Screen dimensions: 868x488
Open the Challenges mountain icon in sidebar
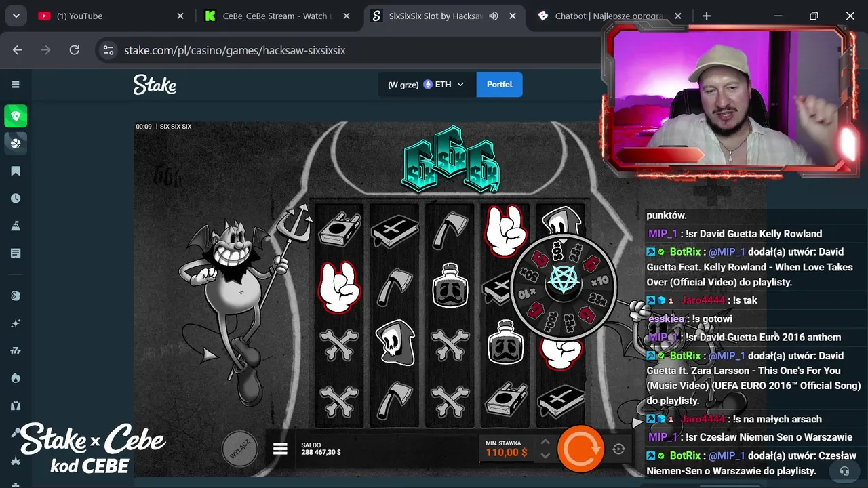point(16,226)
